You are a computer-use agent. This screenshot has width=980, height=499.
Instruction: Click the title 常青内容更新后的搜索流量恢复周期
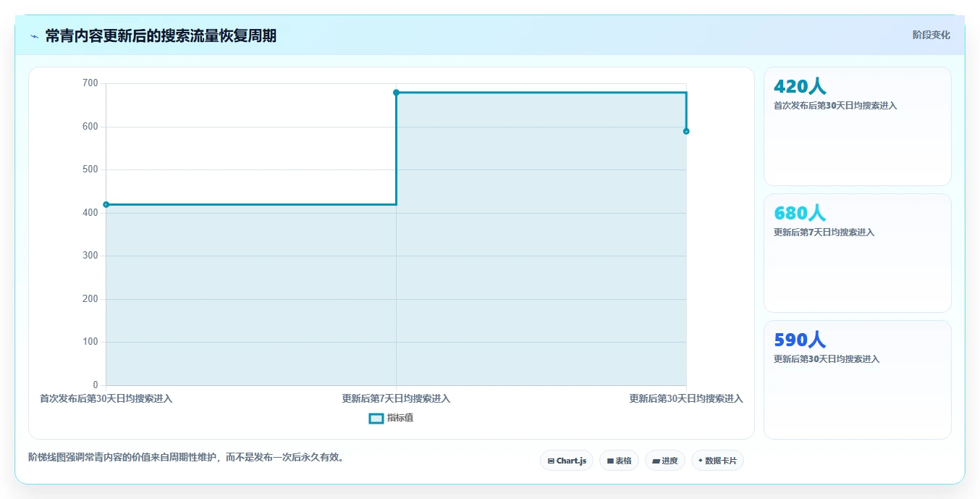click(x=161, y=35)
